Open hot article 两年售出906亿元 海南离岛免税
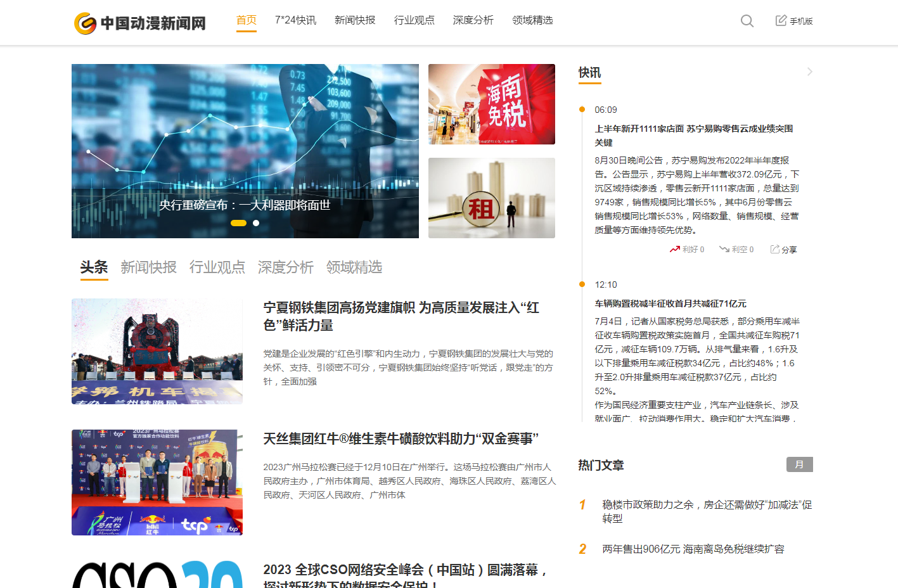This screenshot has height=588, width=898. coord(693,549)
